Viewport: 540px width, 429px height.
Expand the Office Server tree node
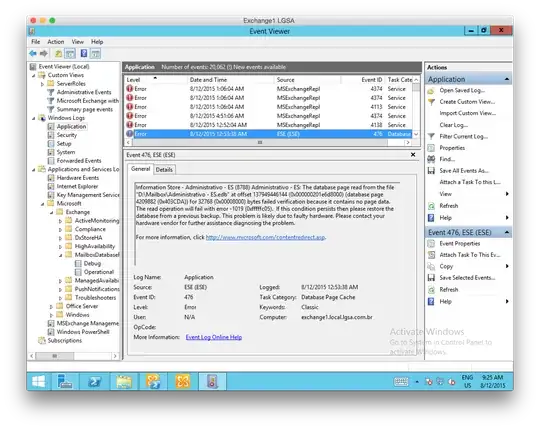(x=52, y=306)
